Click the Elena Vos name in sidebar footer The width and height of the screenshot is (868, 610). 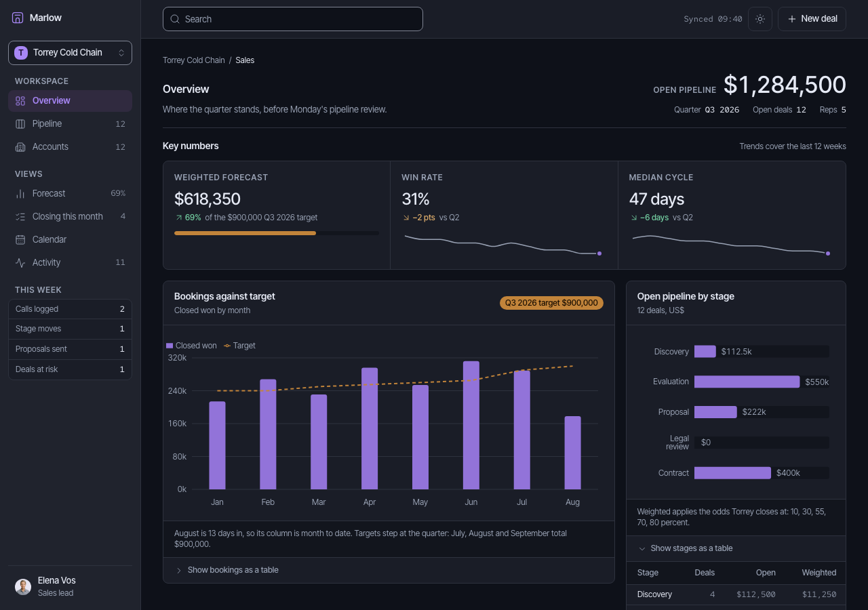(57, 581)
